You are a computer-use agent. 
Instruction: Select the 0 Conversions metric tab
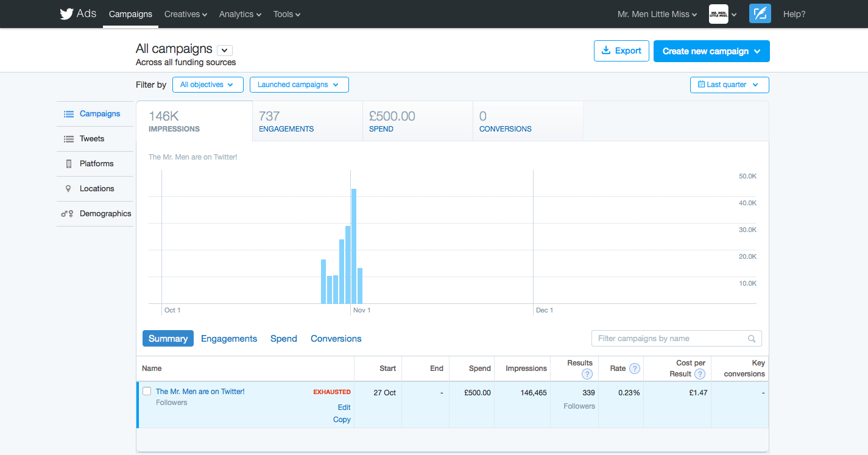tap(528, 121)
